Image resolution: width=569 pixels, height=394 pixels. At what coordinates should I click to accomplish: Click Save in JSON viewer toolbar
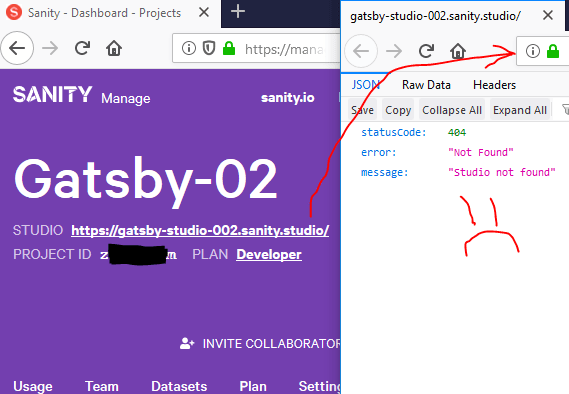(x=362, y=110)
